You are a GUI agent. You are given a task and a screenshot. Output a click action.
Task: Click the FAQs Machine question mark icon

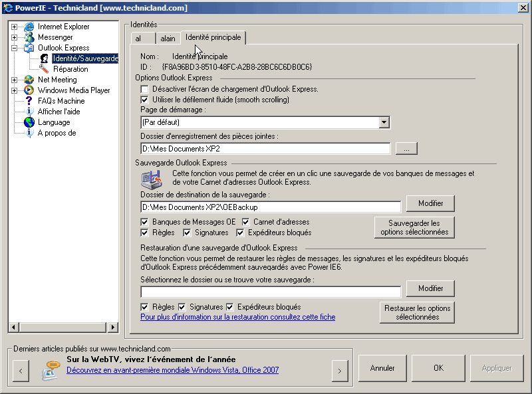click(29, 101)
